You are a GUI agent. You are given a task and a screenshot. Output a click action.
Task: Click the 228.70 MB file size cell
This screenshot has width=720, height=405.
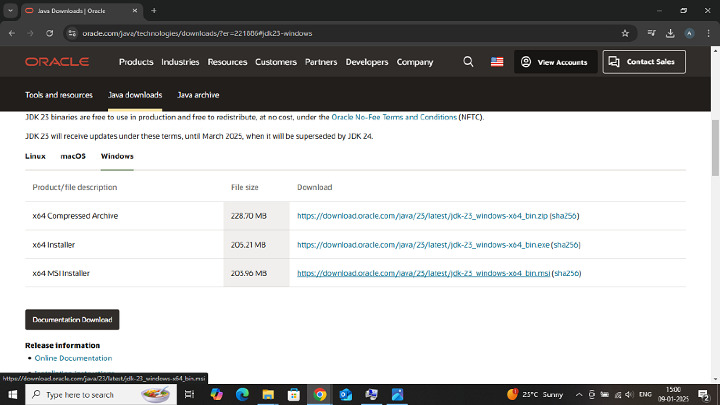(x=256, y=216)
